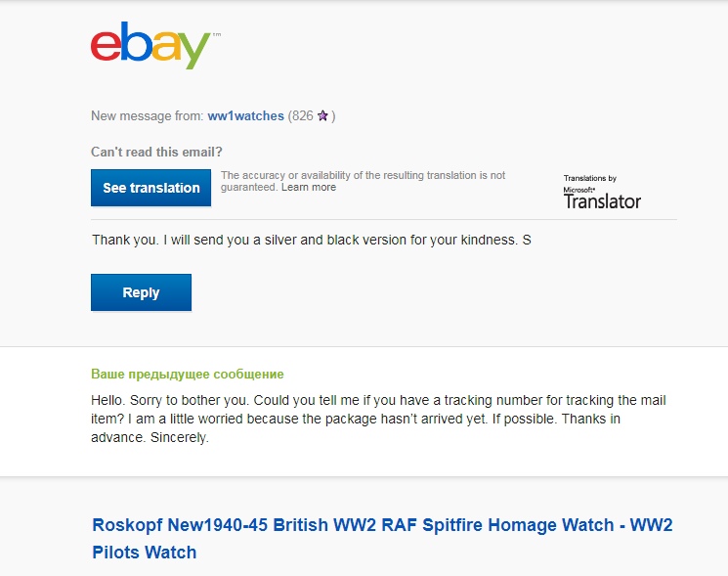This screenshot has height=576, width=728.
Task: Open the Learn more link
Action: [x=309, y=187]
